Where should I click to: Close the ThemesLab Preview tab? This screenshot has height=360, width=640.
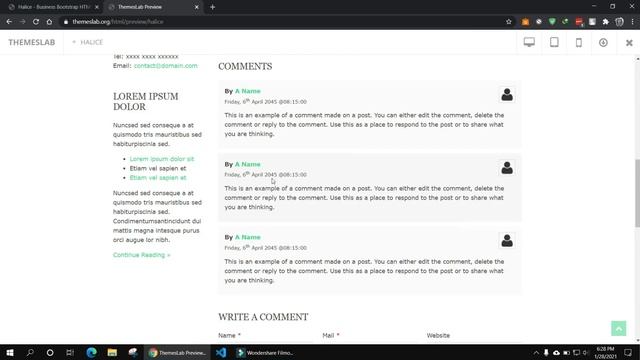click(196, 7)
